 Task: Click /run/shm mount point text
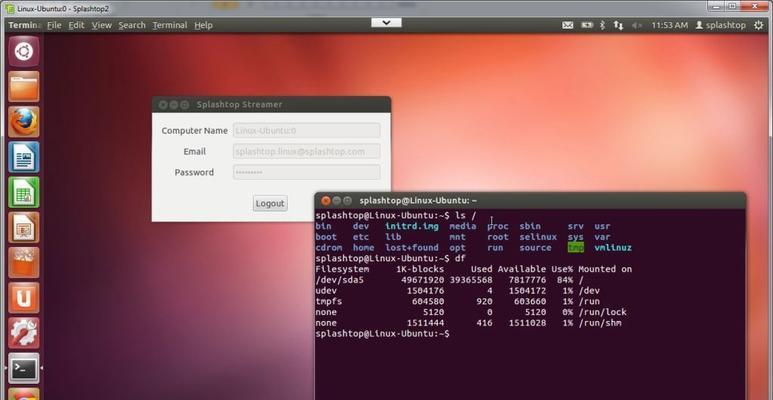599,323
